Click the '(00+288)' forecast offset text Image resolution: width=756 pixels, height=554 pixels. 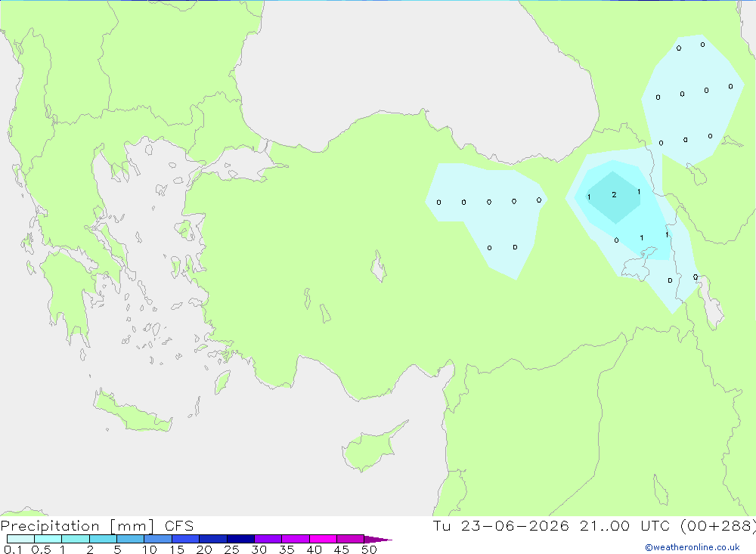pos(717,525)
